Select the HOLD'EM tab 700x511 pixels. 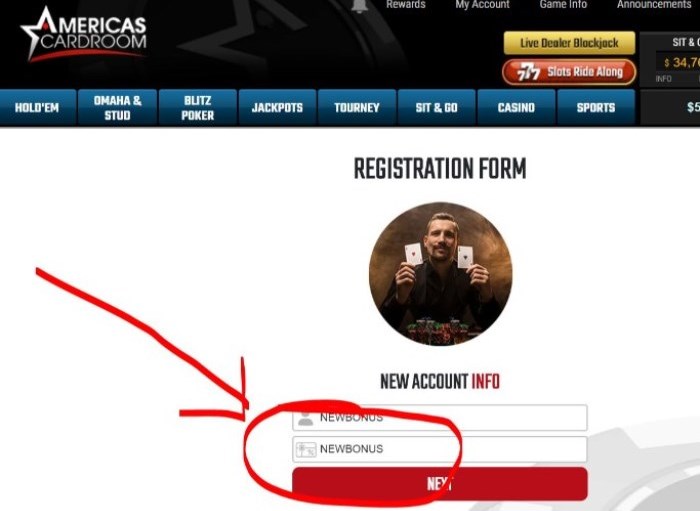[38, 108]
